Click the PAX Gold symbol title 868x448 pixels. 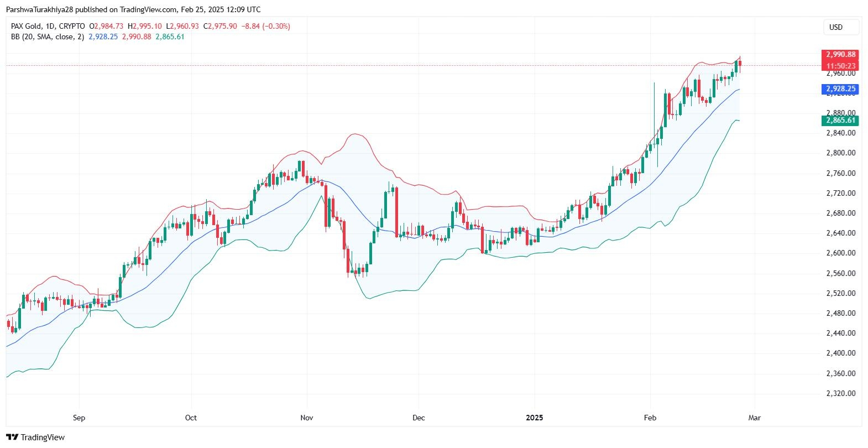(x=28, y=26)
